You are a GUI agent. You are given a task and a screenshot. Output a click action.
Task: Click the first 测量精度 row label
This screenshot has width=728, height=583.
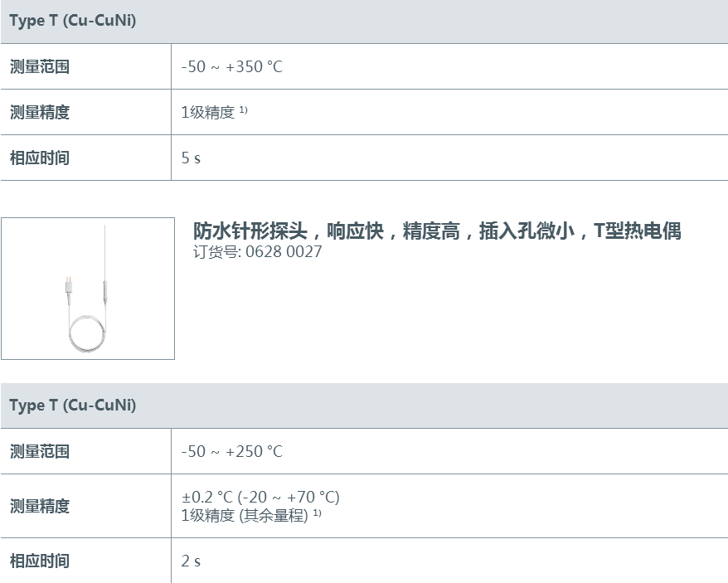pos(40,113)
